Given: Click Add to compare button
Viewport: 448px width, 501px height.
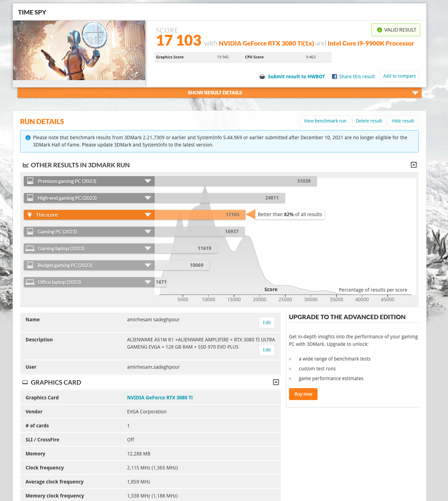Looking at the screenshot, I should (x=399, y=76).
